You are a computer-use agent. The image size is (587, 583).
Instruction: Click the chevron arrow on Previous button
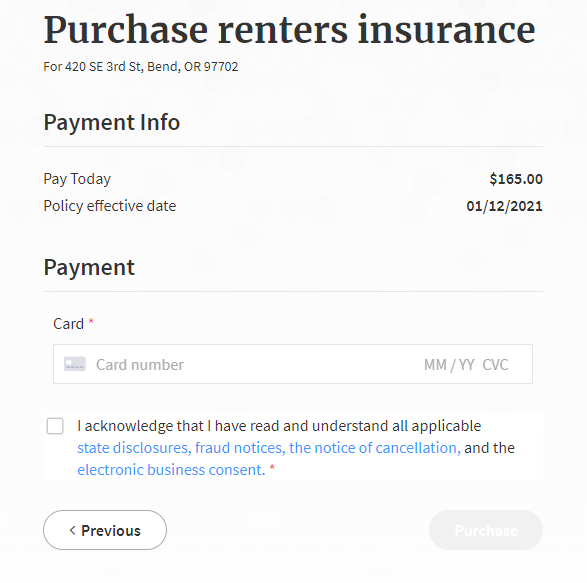tap(73, 530)
